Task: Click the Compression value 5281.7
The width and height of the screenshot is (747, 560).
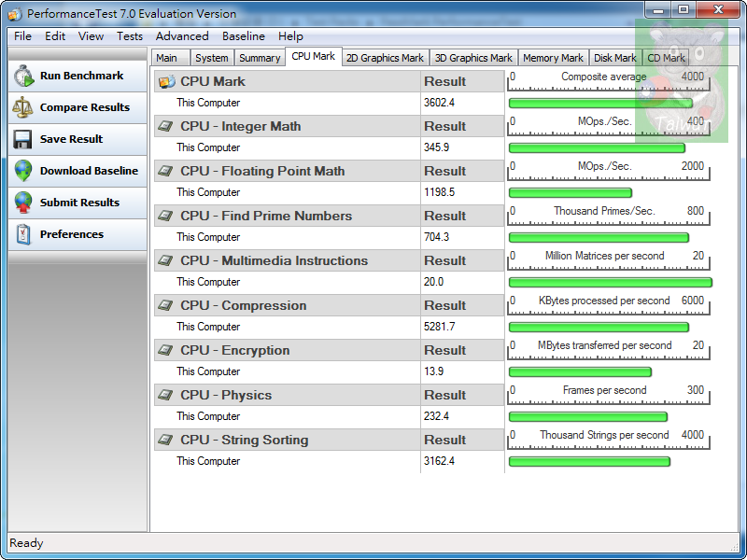Action: (x=439, y=327)
